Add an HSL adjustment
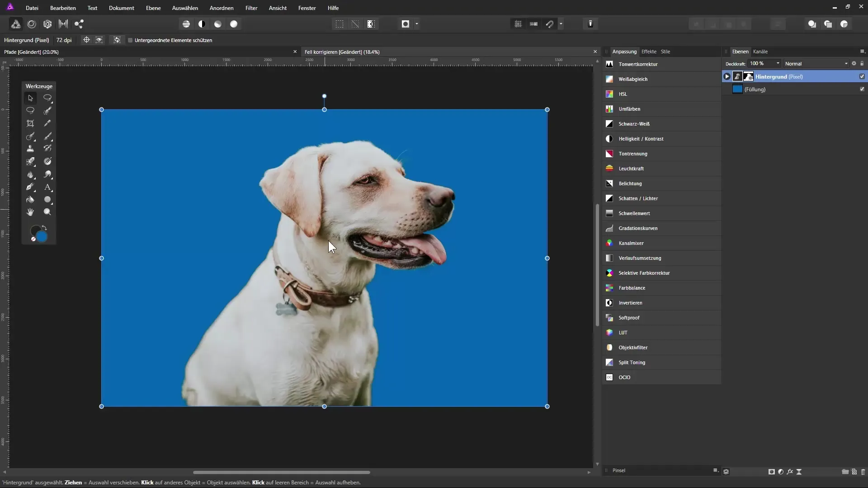 [662, 94]
